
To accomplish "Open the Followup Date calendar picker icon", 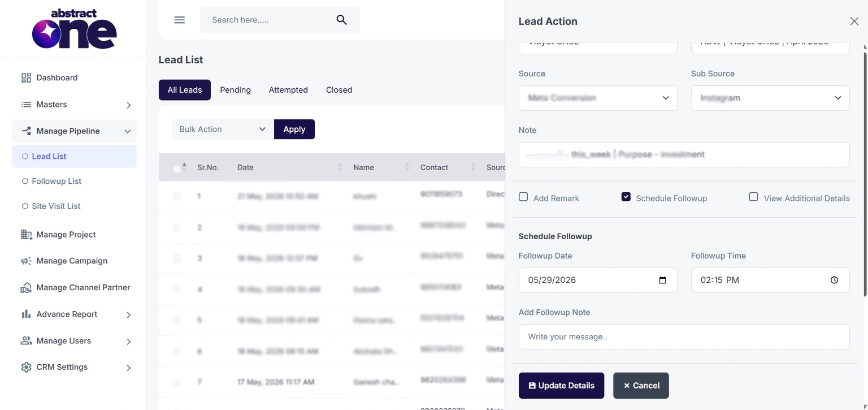I will point(663,280).
